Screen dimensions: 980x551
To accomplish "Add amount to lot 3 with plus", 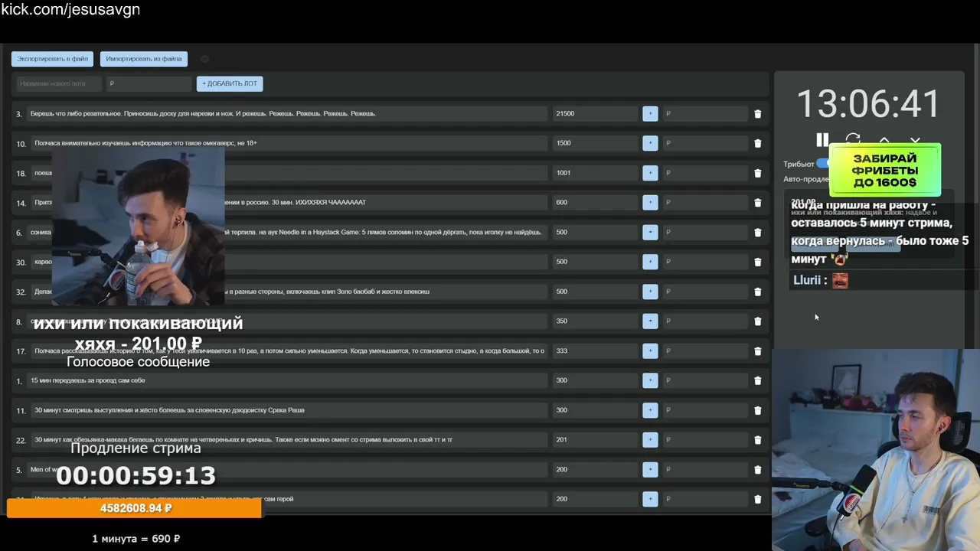I will (650, 114).
